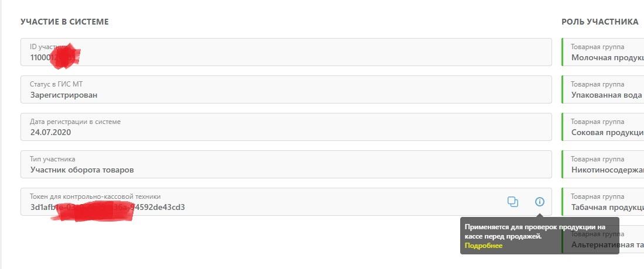644x269 pixels.
Task: Select the Тип участника field
Action: click(286, 164)
